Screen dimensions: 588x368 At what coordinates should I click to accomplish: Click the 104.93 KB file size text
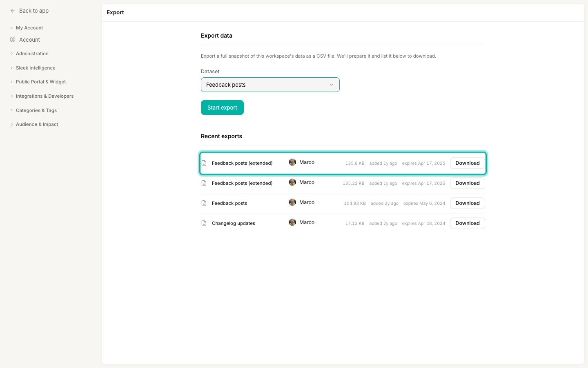[x=355, y=203]
